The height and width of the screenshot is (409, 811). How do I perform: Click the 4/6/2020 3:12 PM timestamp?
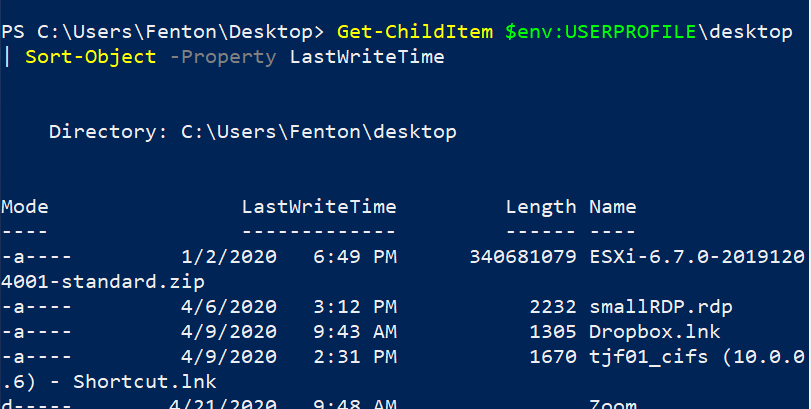[x=289, y=307]
